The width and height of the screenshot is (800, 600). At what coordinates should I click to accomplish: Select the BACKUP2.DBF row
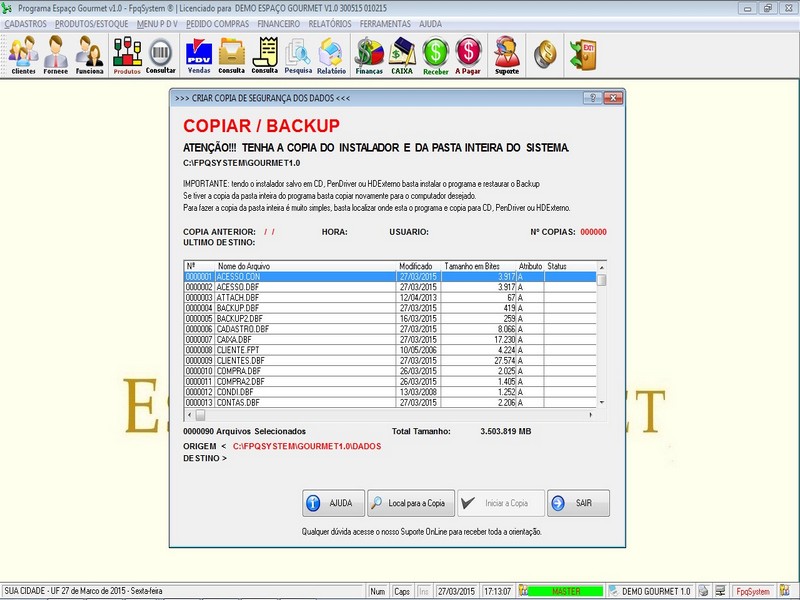click(x=390, y=318)
